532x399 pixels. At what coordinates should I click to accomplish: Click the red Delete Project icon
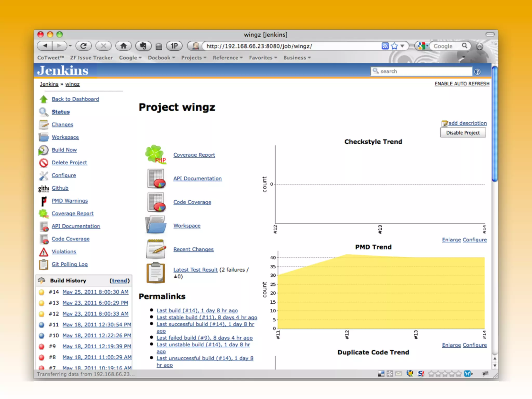pos(43,163)
